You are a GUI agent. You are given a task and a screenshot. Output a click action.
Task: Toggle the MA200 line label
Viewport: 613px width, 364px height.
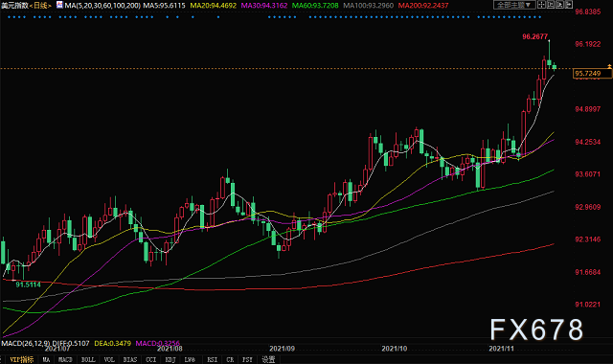[x=423, y=6]
